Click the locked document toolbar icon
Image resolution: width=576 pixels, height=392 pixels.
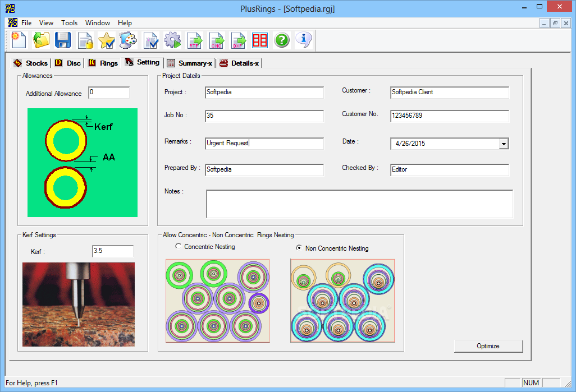pyautogui.click(x=85, y=40)
